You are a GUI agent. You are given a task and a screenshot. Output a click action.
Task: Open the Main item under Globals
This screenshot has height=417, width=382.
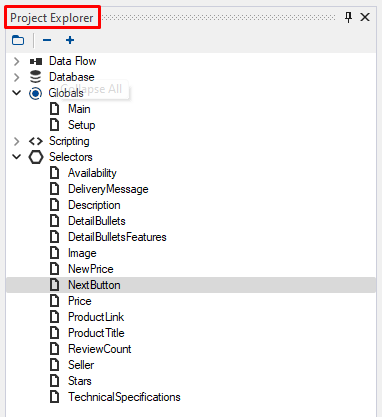click(x=79, y=109)
